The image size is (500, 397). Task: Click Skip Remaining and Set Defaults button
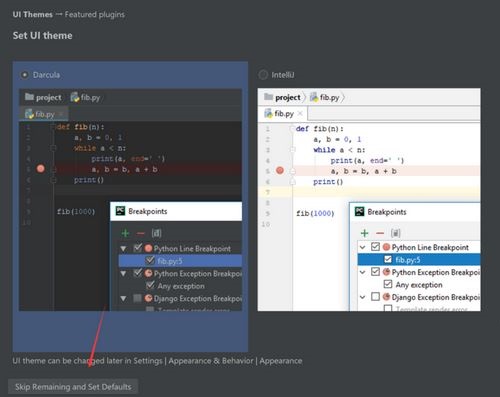tap(73, 387)
